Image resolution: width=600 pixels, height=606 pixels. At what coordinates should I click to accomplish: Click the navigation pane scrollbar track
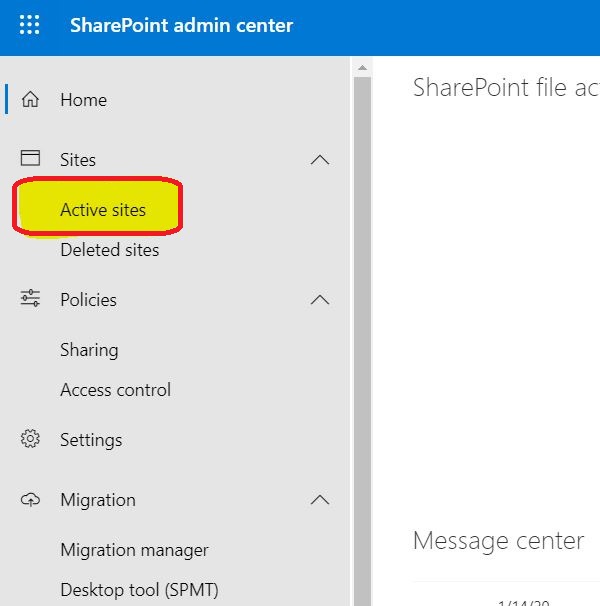362,340
